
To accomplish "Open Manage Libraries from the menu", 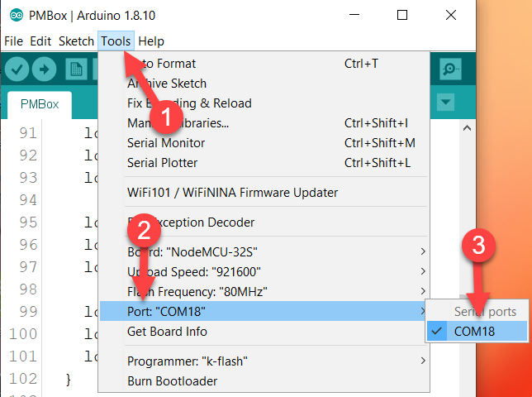I will [x=264, y=123].
